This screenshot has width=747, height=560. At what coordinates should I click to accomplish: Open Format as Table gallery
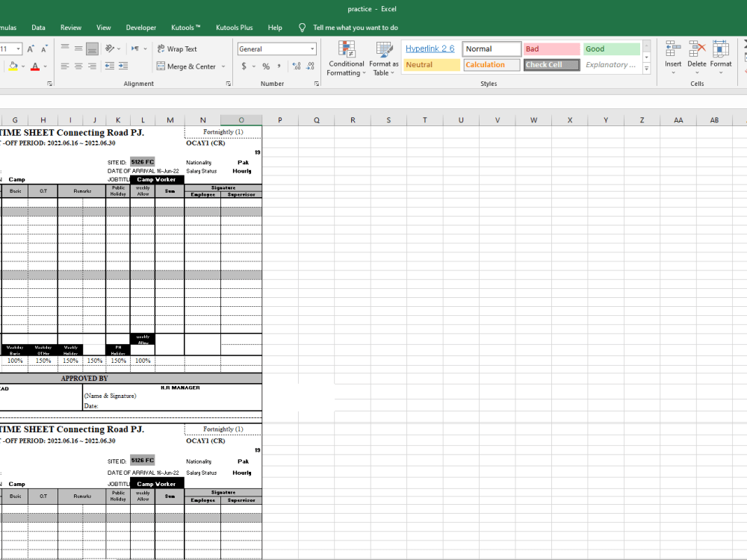pyautogui.click(x=384, y=58)
